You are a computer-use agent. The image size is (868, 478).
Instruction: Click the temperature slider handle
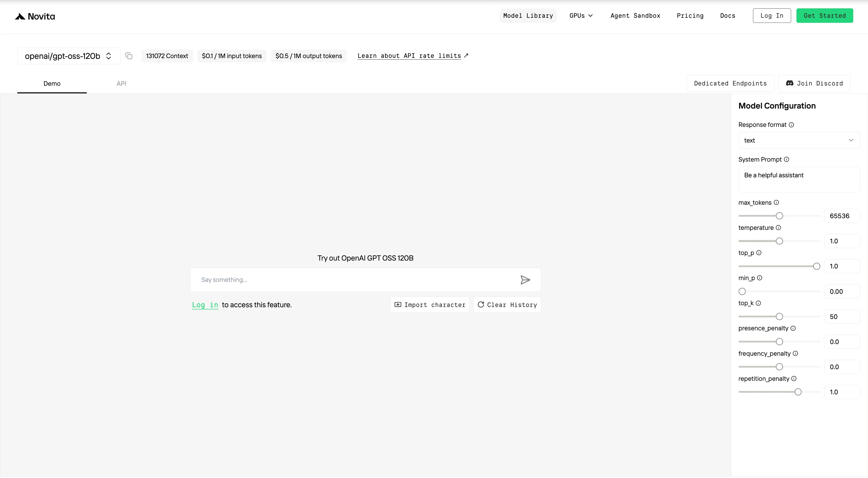(x=779, y=241)
